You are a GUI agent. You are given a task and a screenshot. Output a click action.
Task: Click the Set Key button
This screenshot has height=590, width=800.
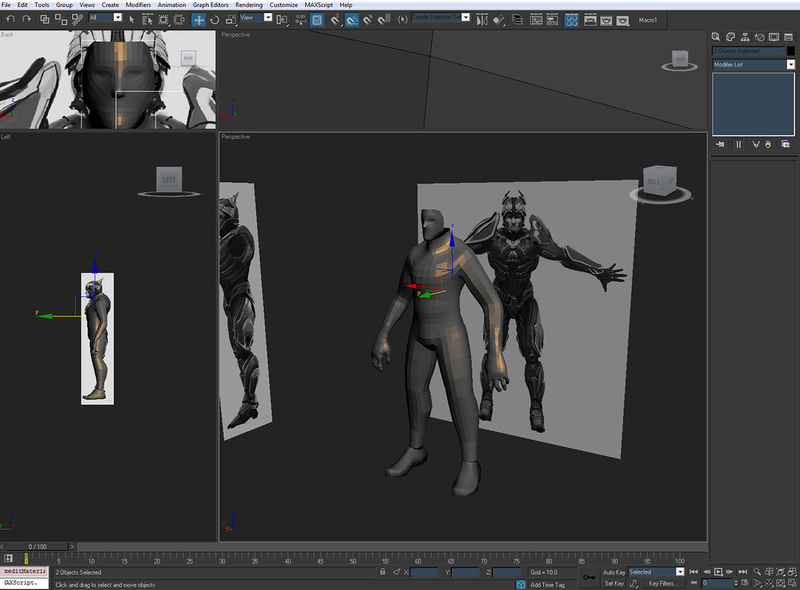[614, 583]
